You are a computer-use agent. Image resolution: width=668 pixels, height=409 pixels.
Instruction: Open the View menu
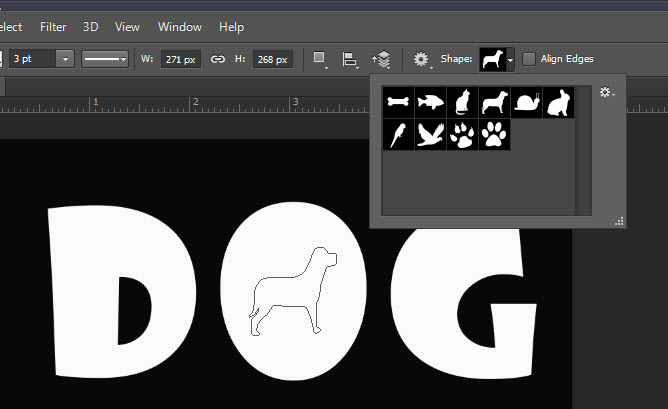click(x=127, y=27)
